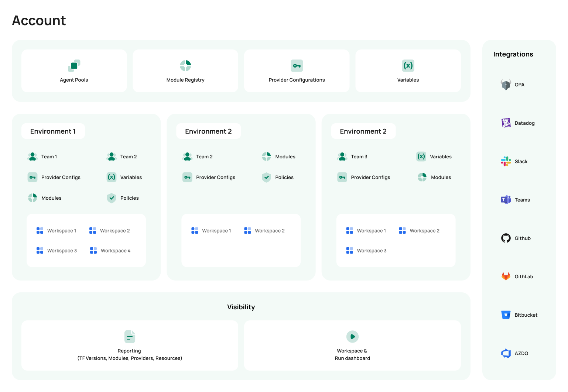This screenshot has height=392, width=568.
Task: Click the Workspace 4 grid icon
Action: 93,251
